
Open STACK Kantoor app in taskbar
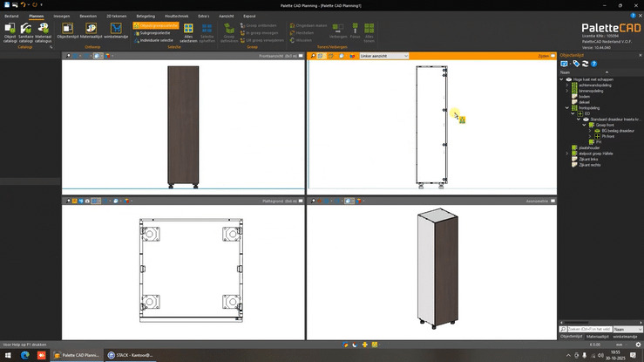click(130, 355)
